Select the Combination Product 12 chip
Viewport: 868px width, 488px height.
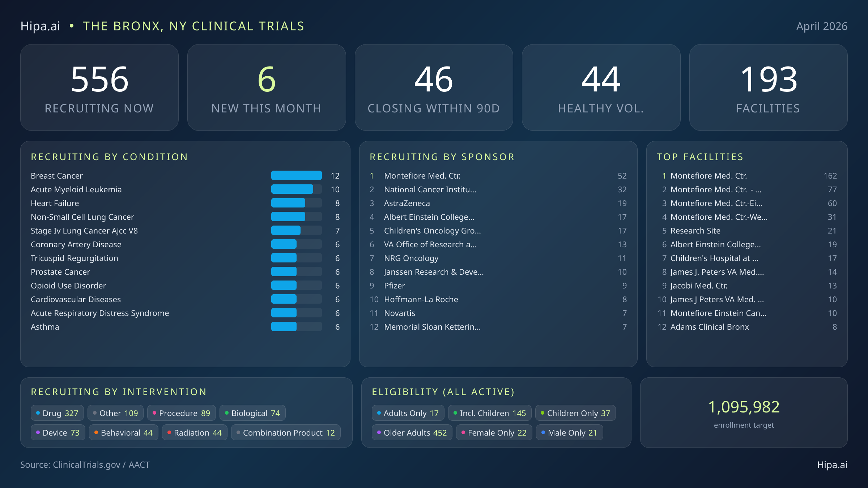click(286, 433)
